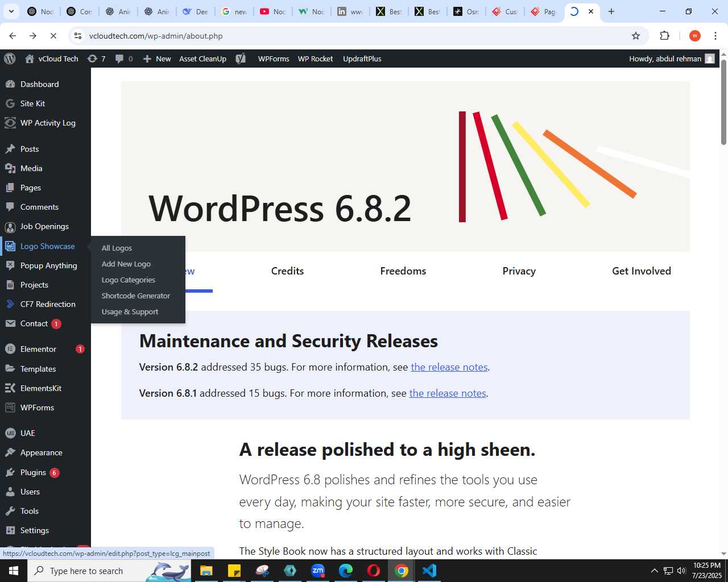Viewport: 728px width, 582px height.
Task: Open the 6.8.1 release notes link
Action: click(x=448, y=393)
